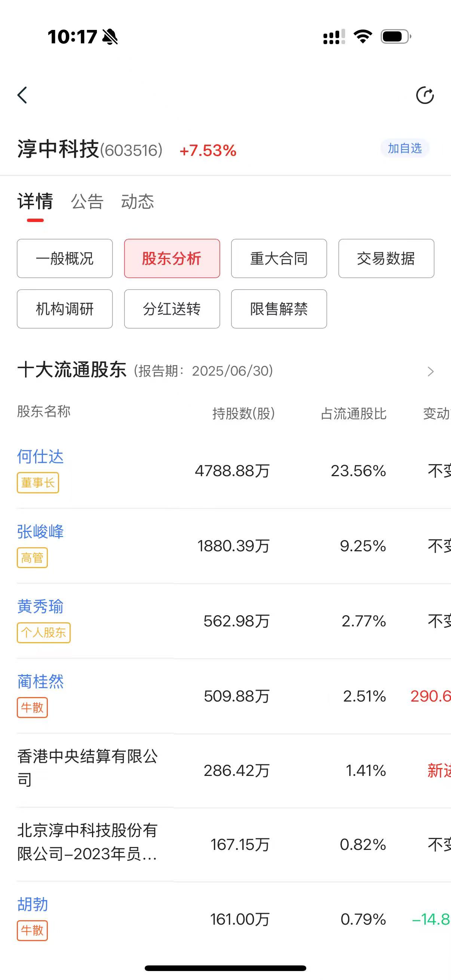
Task: Open shareholder 胡勃 profile link
Action: click(33, 904)
